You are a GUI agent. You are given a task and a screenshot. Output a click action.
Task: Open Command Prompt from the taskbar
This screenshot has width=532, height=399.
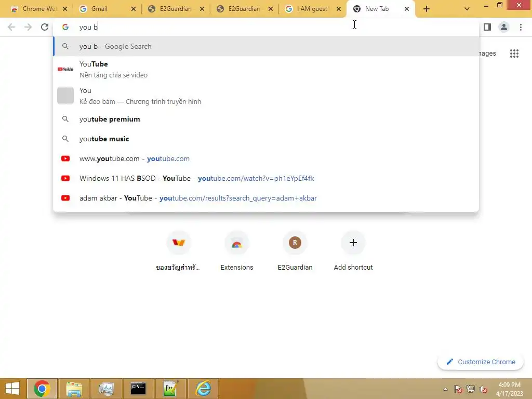[138, 389]
